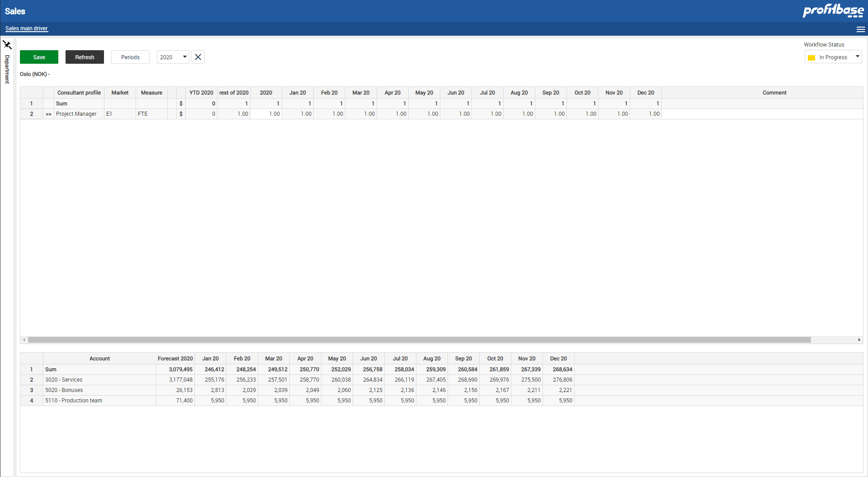The image size is (868, 477).
Task: Click the yellow In Progress status swatch
Action: pos(812,57)
